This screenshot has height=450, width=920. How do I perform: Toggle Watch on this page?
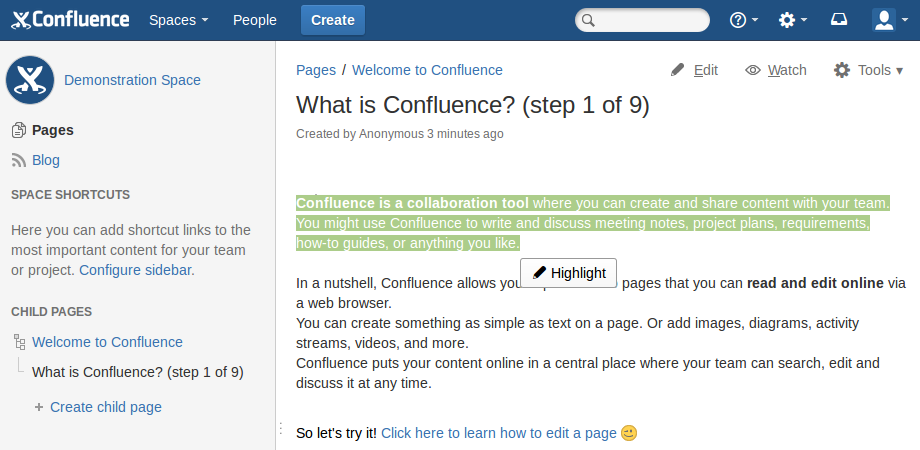776,70
